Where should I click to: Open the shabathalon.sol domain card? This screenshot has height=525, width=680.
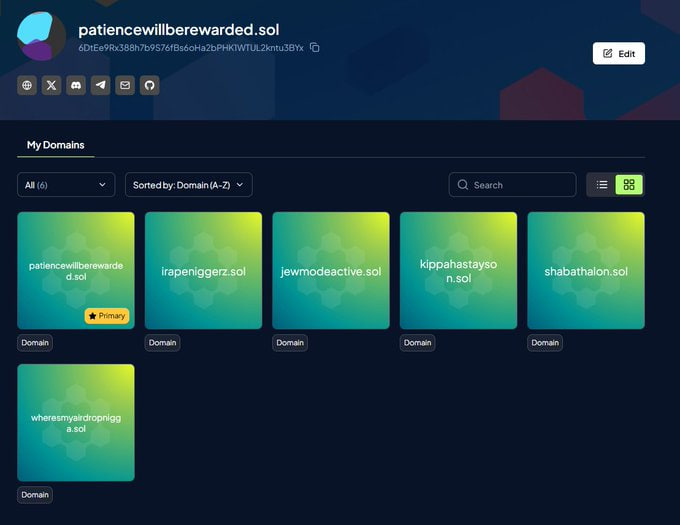pyautogui.click(x=586, y=271)
